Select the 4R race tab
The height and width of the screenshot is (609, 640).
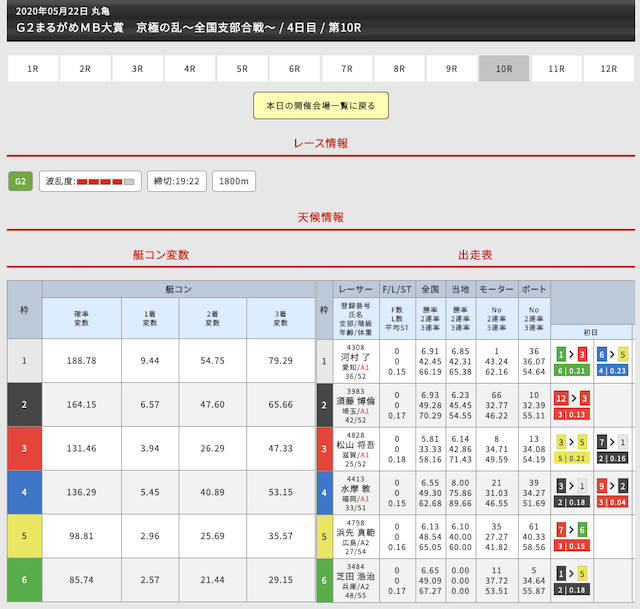pos(190,69)
